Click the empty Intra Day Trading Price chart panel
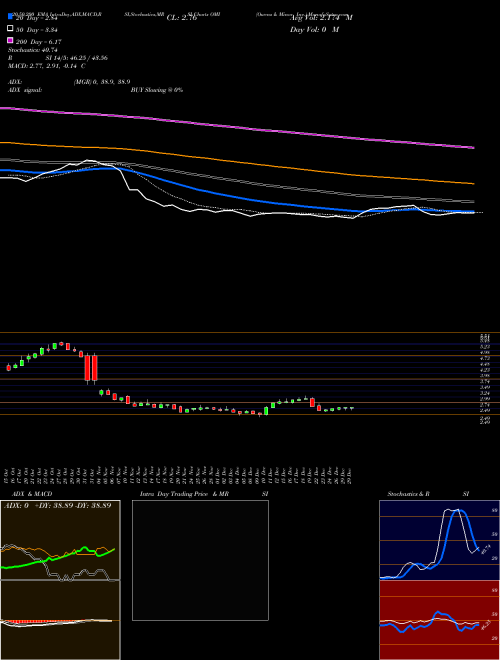Image resolution: width=500 pixels, height=660 pixels. 200,560
